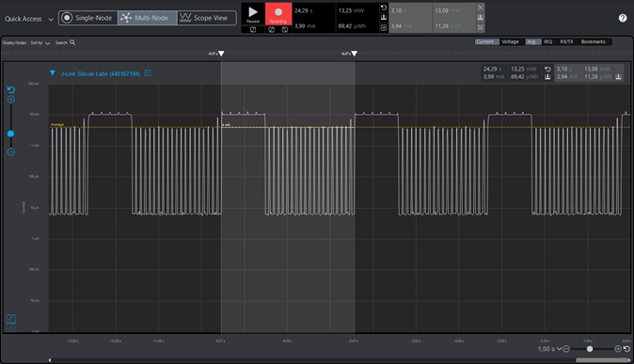The image size is (634, 364).
Task: Reset the node statistics in the chart header
Action: [x=547, y=70]
